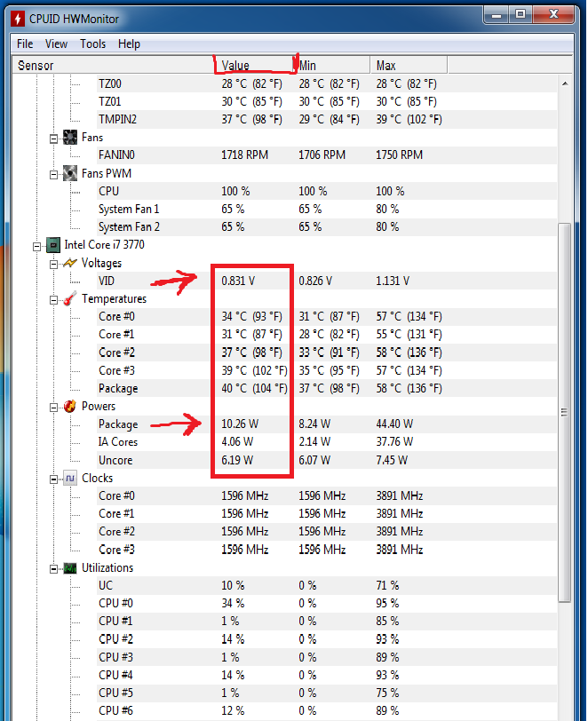Viewport: 588px width, 721px height.
Task: Click the 44.40 W max value
Action: (x=394, y=424)
